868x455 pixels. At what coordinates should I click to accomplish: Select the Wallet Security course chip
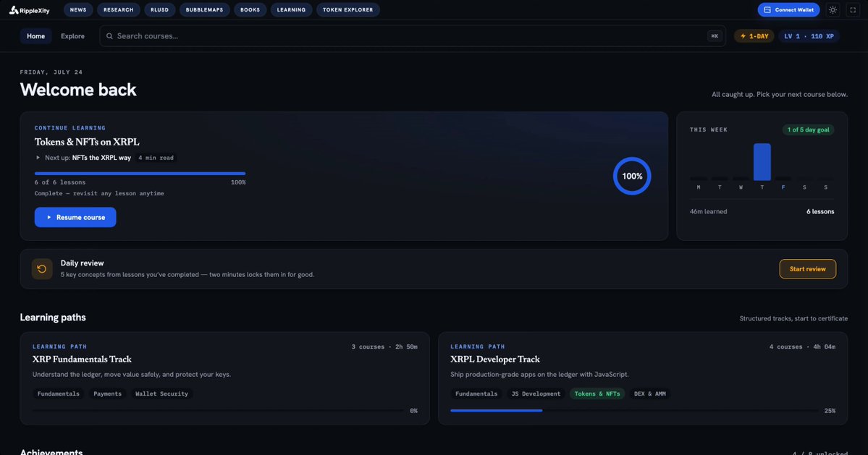pyautogui.click(x=161, y=394)
